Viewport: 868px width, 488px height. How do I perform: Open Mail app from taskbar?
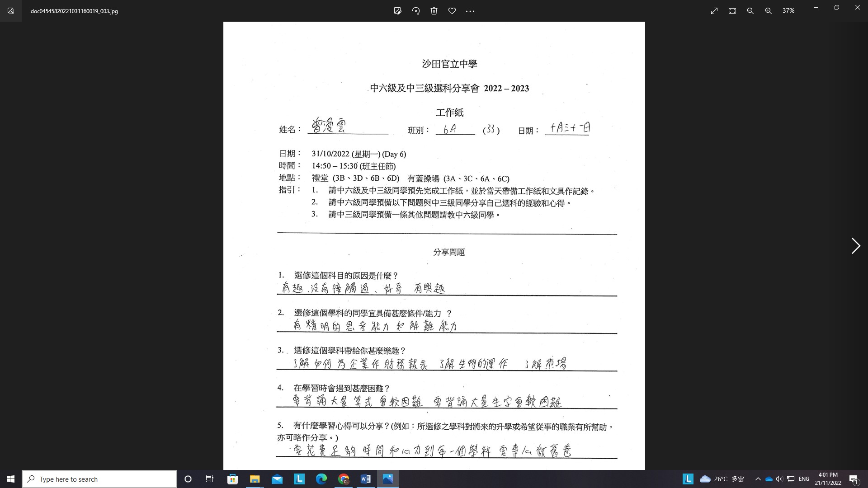[277, 479]
